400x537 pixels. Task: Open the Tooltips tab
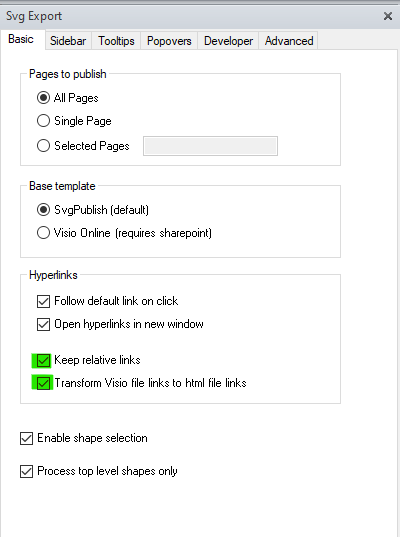tap(116, 41)
